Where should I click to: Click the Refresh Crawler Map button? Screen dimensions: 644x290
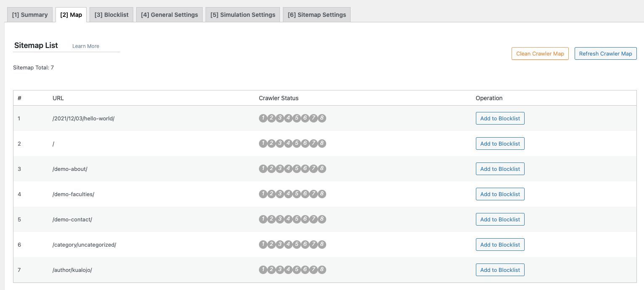pyautogui.click(x=606, y=53)
